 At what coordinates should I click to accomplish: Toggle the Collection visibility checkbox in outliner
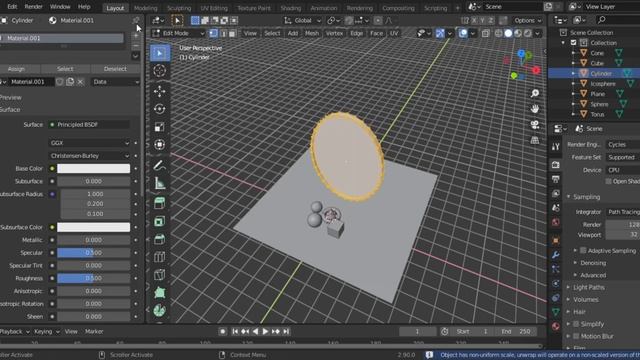coord(573,42)
